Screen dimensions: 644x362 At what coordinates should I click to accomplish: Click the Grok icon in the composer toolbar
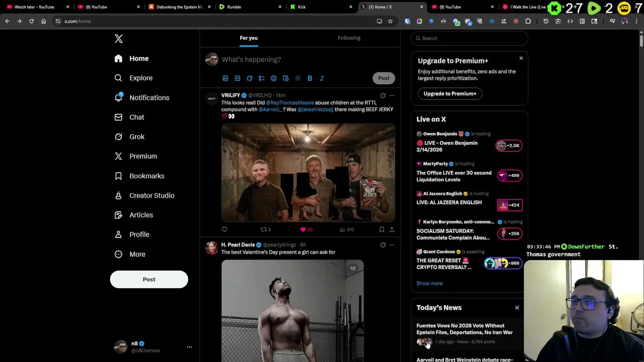tap(250, 78)
